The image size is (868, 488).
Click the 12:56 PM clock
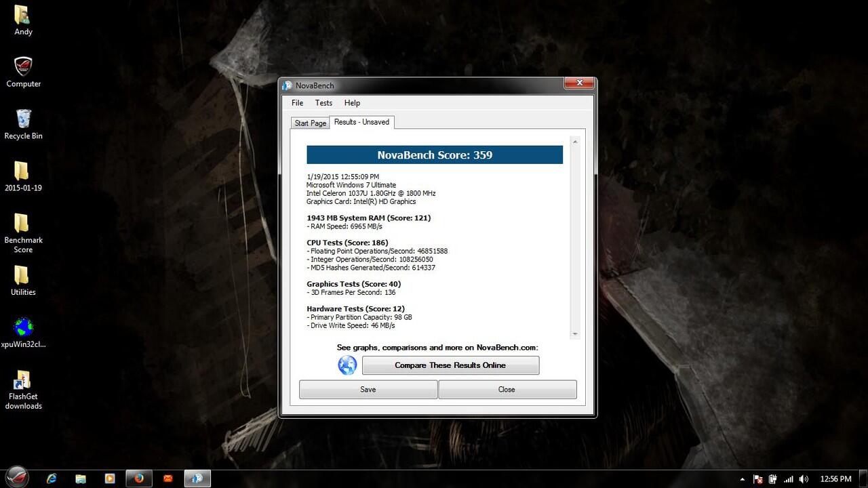point(835,479)
